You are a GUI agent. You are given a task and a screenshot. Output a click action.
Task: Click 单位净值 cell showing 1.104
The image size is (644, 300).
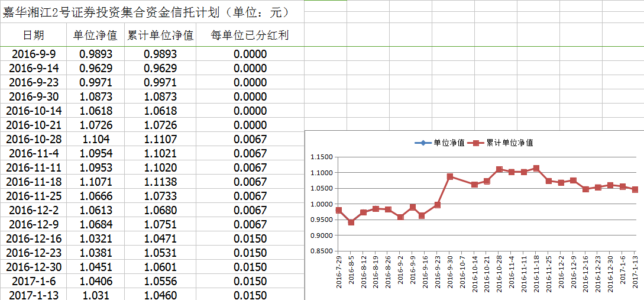pyautogui.click(x=95, y=140)
